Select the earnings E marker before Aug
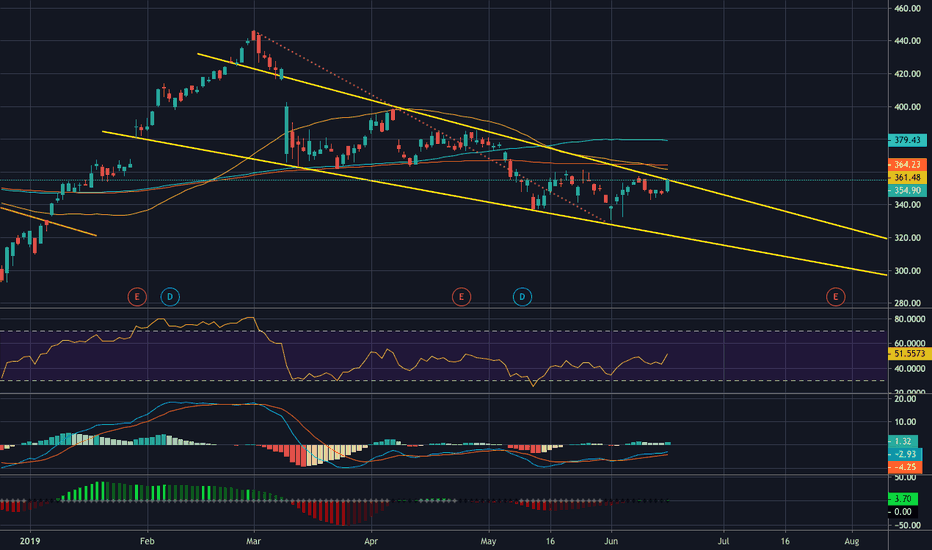The width and height of the screenshot is (932, 550). tap(836, 296)
